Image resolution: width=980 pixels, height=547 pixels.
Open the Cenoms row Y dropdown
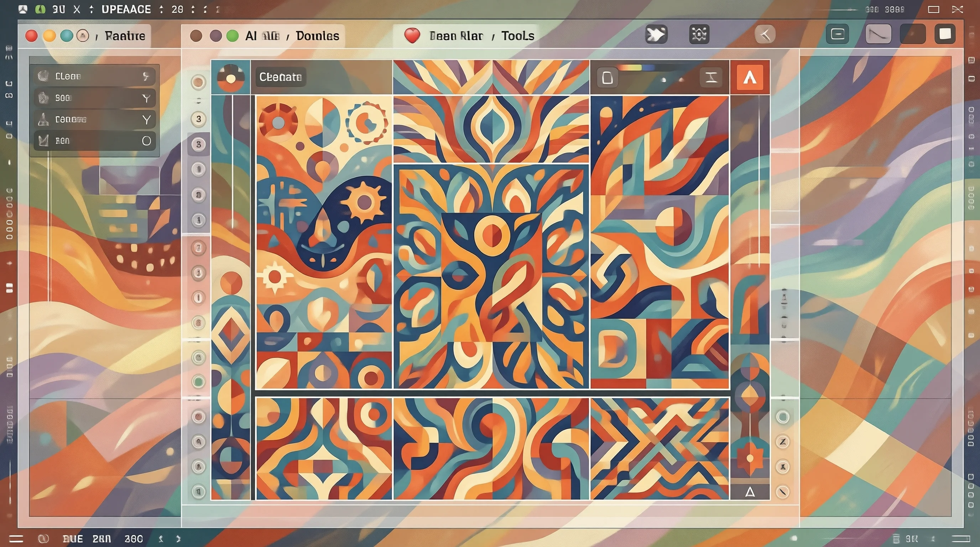(x=146, y=120)
